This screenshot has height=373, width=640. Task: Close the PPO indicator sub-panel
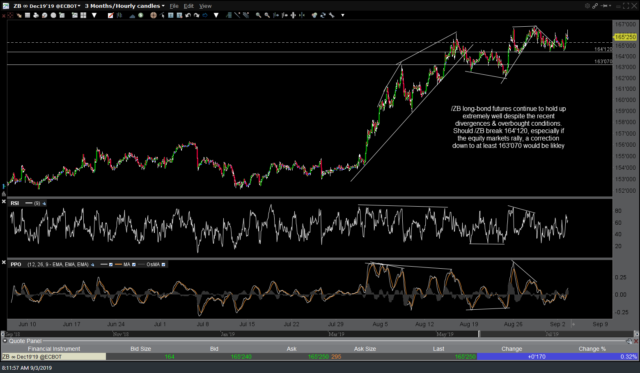coord(3,262)
